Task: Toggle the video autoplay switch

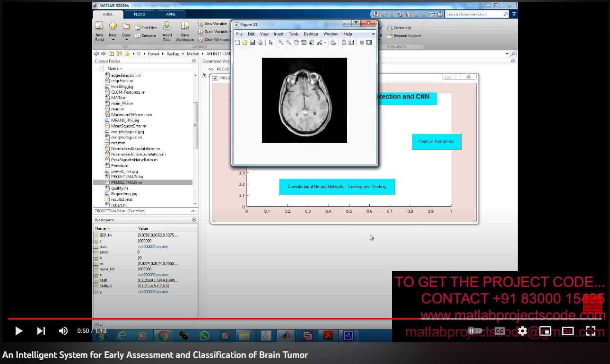Action: pos(475,331)
